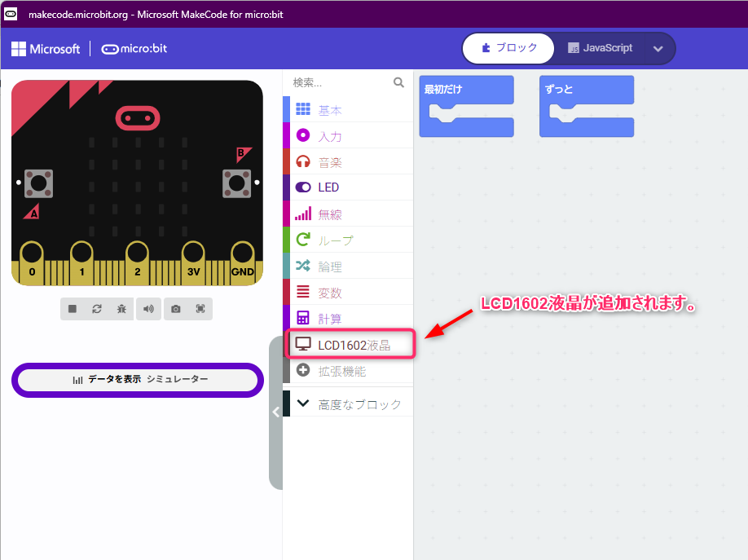
Task: Click データを表示 シミュレーター button
Action: click(138, 380)
